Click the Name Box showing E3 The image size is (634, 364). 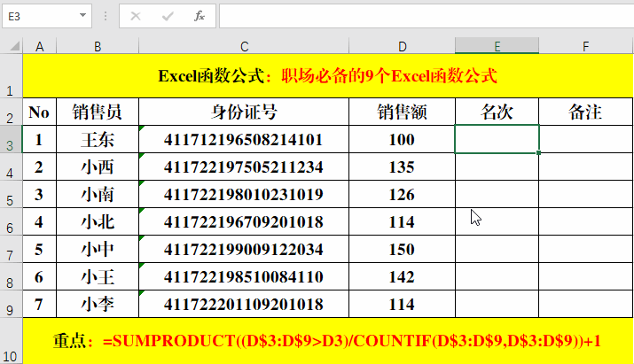(47, 16)
